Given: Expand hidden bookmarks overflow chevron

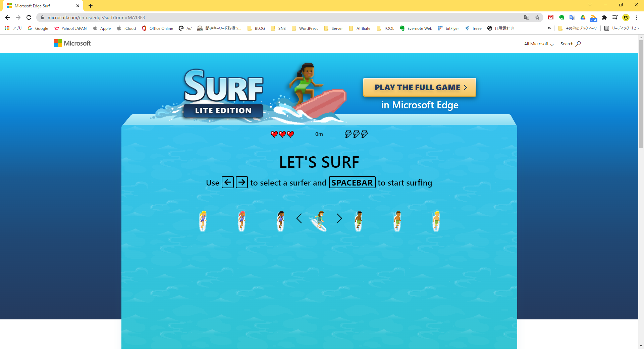Looking at the screenshot, I should [549, 29].
